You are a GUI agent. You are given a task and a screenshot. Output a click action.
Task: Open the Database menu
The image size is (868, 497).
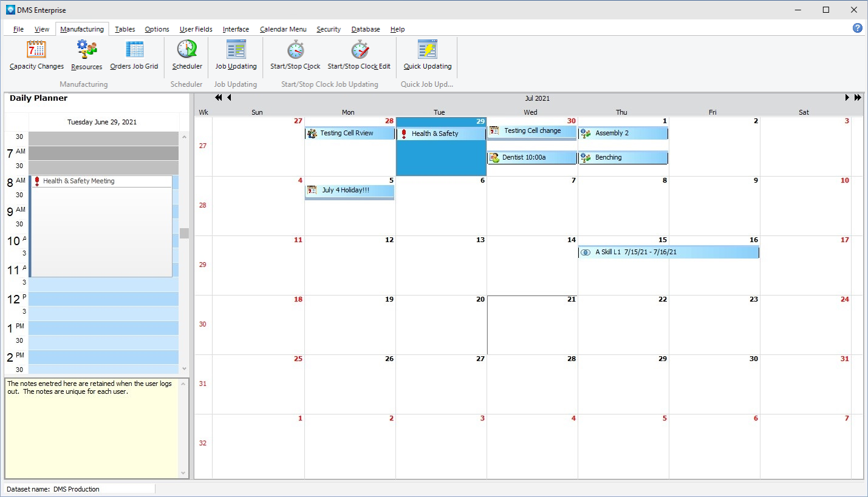366,29
